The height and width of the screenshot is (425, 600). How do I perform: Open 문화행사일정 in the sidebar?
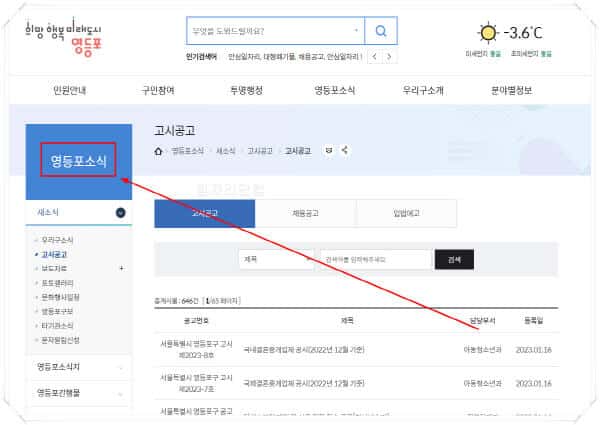tap(60, 297)
